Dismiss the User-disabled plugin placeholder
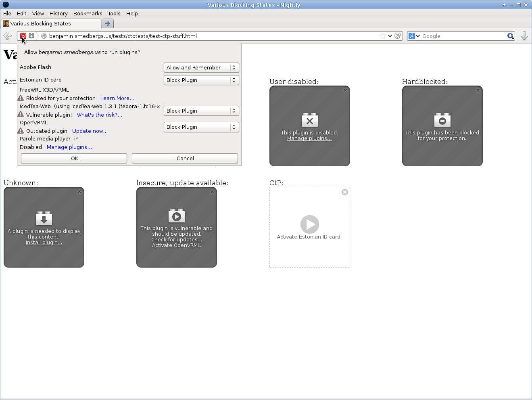The height and width of the screenshot is (400, 532). (345, 90)
